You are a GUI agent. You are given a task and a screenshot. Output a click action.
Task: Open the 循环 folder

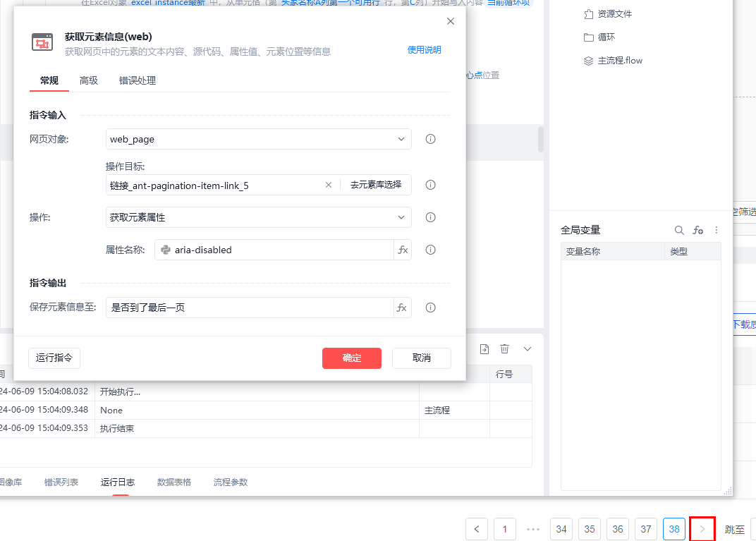(599, 37)
